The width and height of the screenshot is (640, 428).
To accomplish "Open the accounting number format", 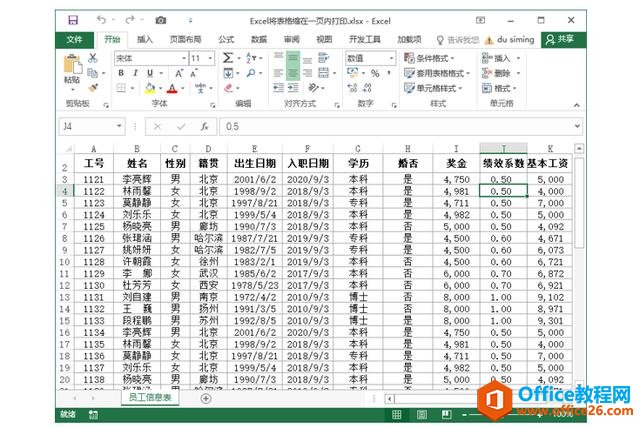I will pos(352,73).
